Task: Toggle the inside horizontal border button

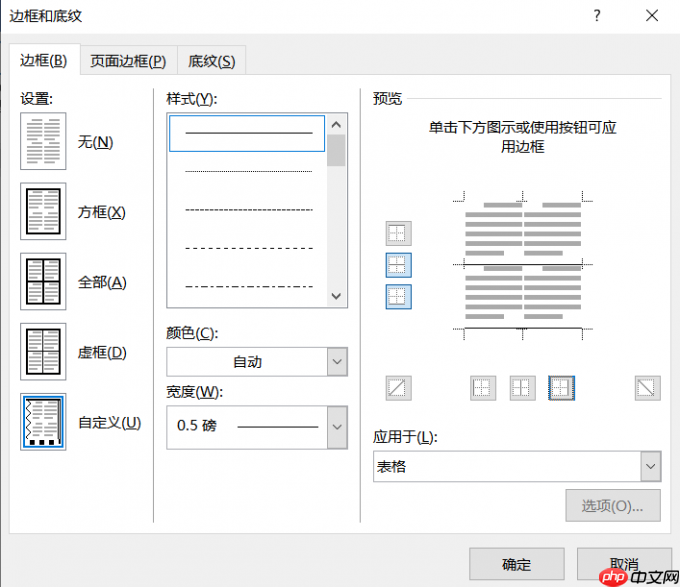Action: tap(399, 265)
